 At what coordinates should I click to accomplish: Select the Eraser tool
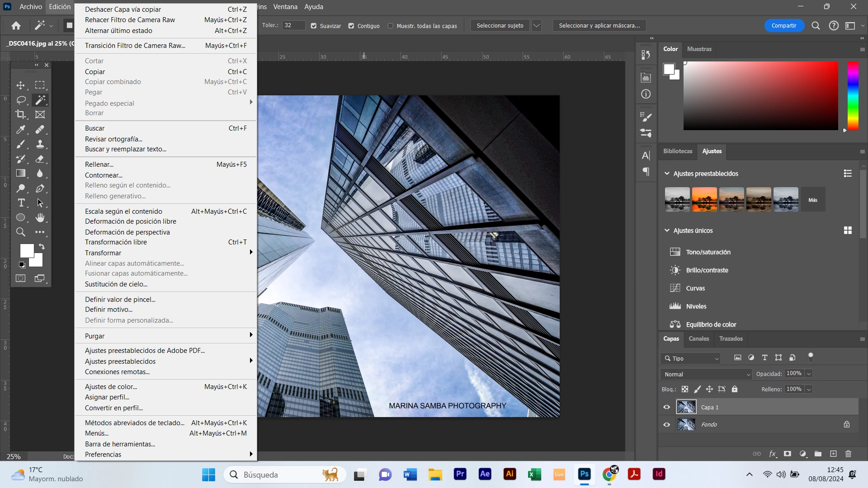[x=40, y=159]
